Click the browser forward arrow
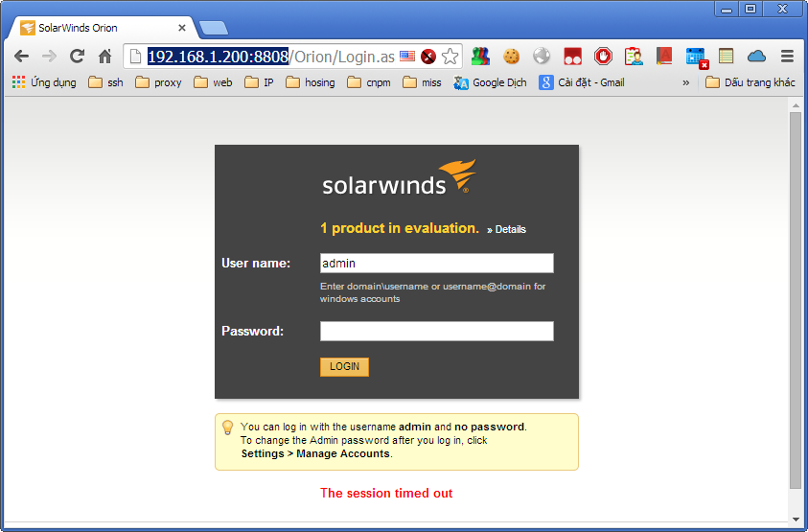 point(49,57)
